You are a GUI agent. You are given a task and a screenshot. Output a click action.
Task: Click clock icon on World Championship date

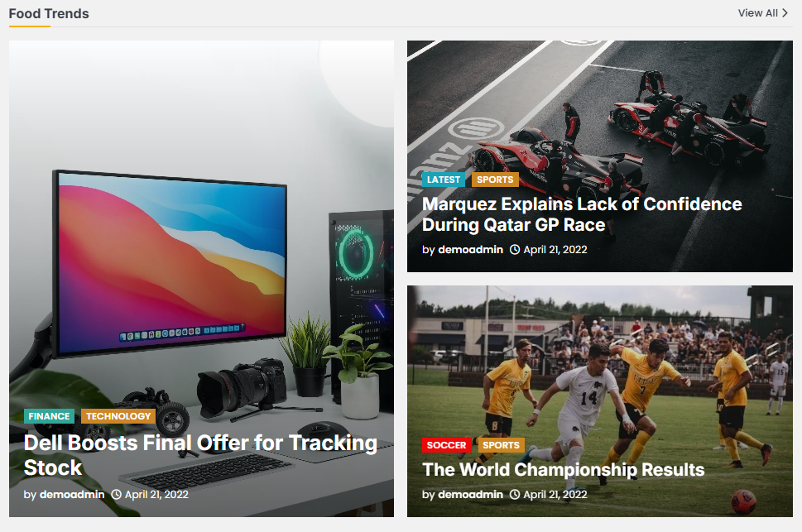(515, 495)
